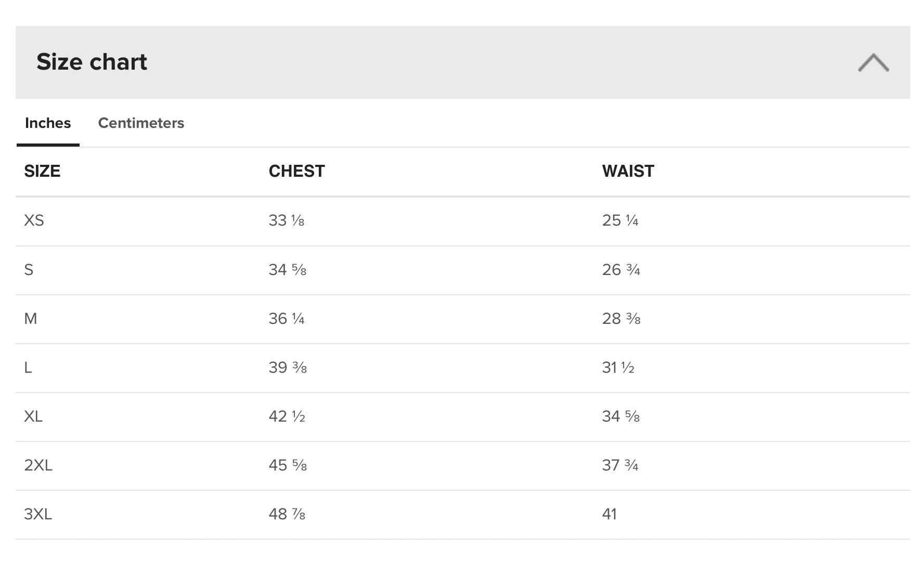The width and height of the screenshot is (920, 588).
Task: Click the WAIST column header
Action: tap(628, 171)
